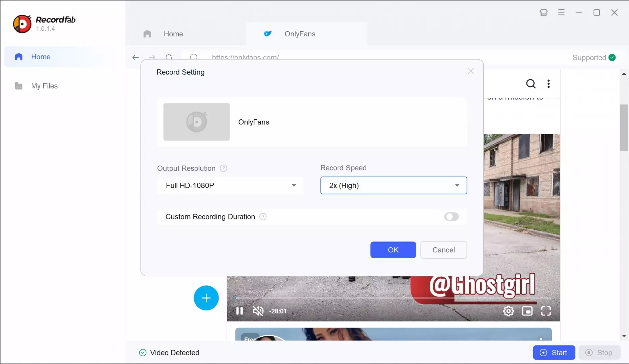The image size is (629, 364).
Task: Open the OnlyFans page search magnifier
Action: click(531, 84)
